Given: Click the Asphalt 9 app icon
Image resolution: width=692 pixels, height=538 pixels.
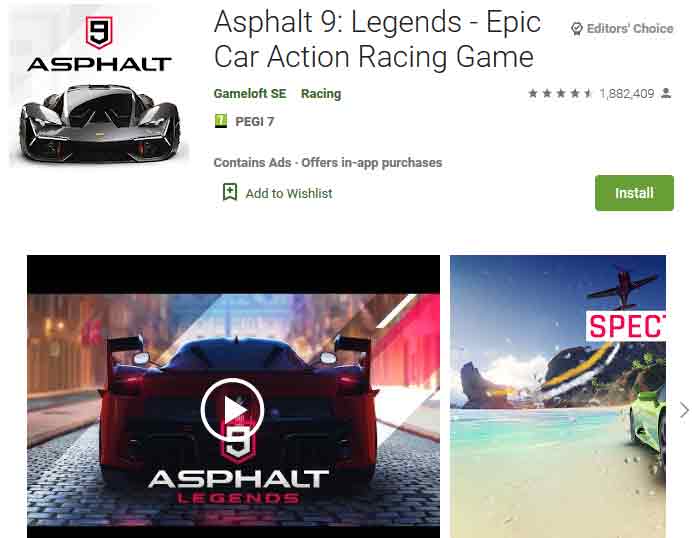Looking at the screenshot, I should point(99,85).
